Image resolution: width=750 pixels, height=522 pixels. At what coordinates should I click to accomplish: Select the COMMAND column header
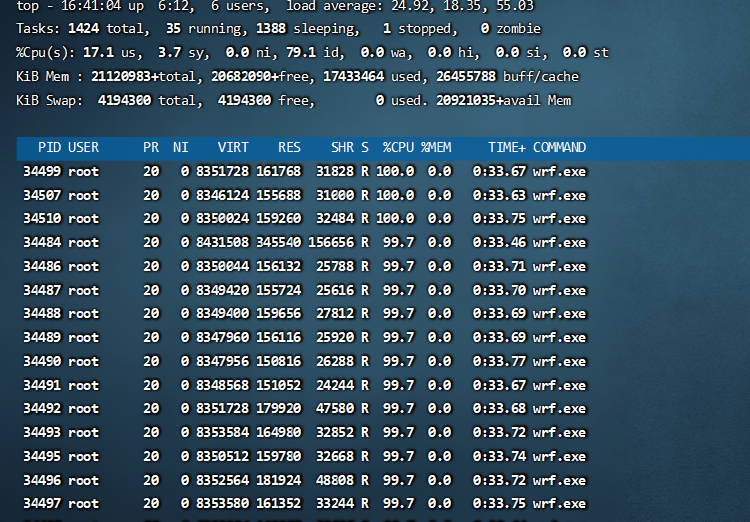pos(559,147)
